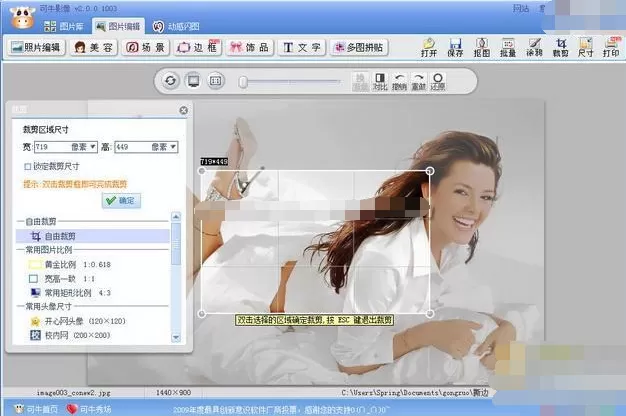Confirm the crop with 确定 button
This screenshot has height=416, width=626.
(121, 200)
